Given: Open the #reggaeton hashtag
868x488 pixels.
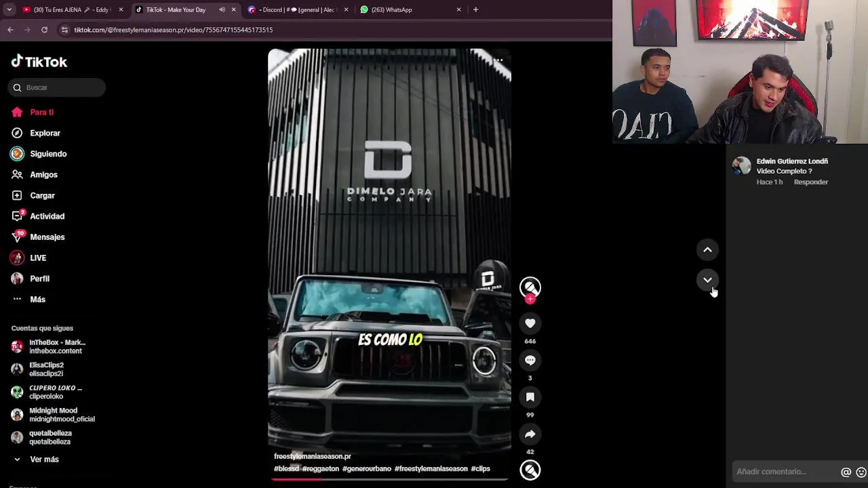Looking at the screenshot, I should [x=321, y=469].
